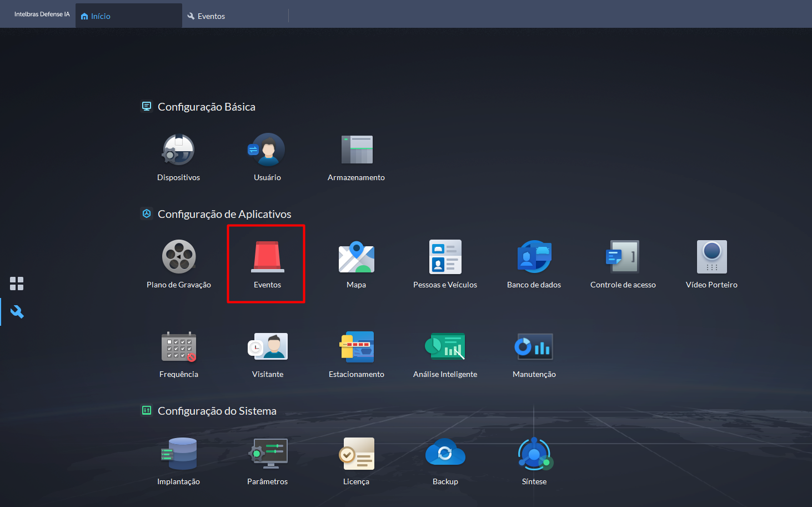
Task: Open the Frequência calendar icon
Action: pyautogui.click(x=178, y=347)
